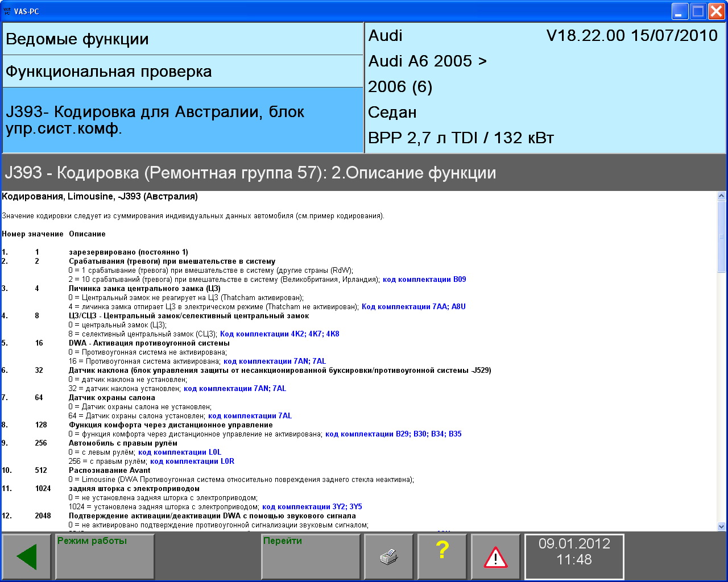Click "код комплектации L0R"

pos(192,462)
